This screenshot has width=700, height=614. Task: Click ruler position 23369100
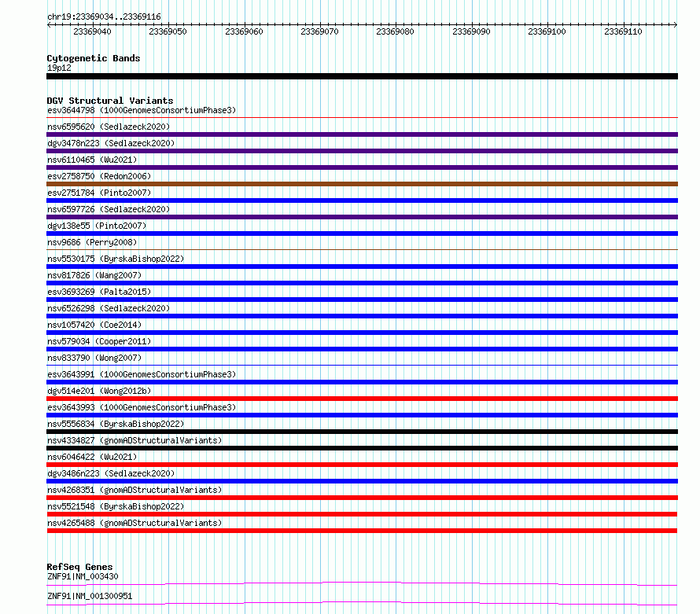click(x=547, y=31)
